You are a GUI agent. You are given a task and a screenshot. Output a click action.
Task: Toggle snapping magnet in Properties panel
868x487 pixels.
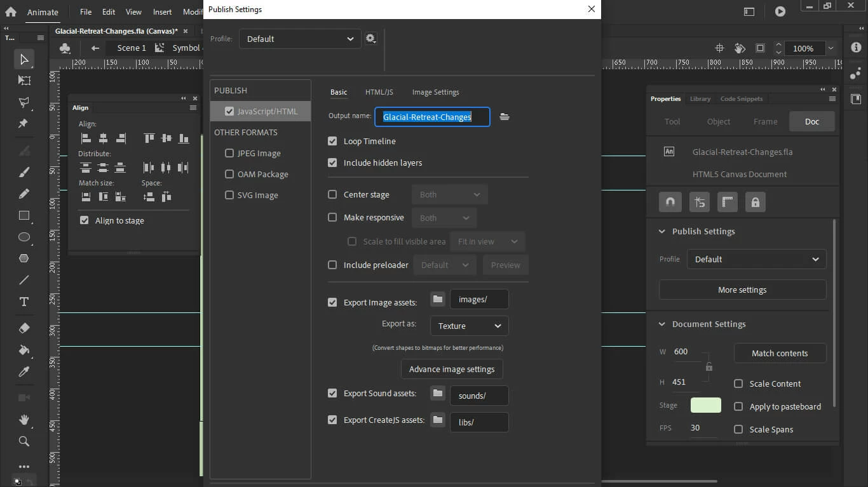670,202
